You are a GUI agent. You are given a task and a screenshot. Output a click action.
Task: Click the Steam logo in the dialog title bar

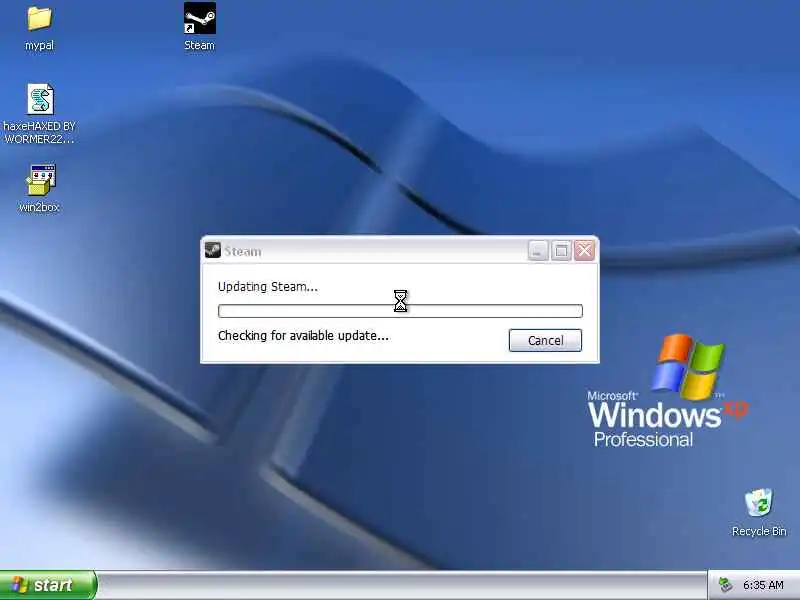[x=212, y=251]
